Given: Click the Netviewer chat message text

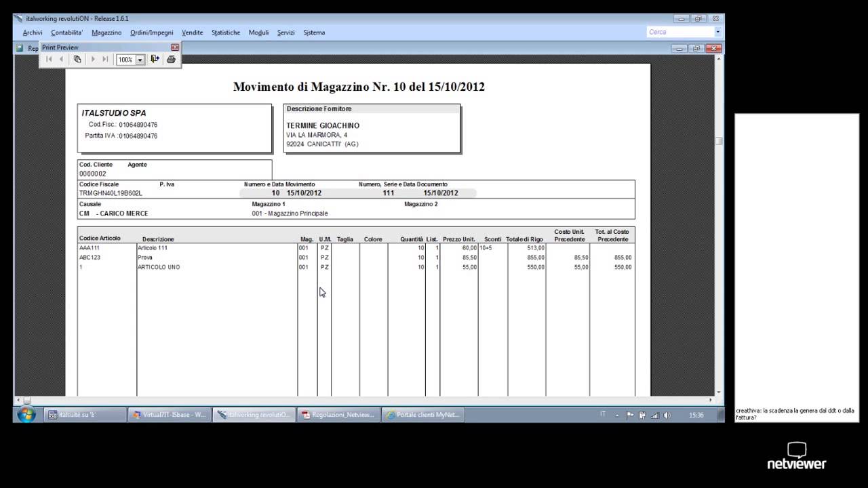Looking at the screenshot, I should pos(795,413).
